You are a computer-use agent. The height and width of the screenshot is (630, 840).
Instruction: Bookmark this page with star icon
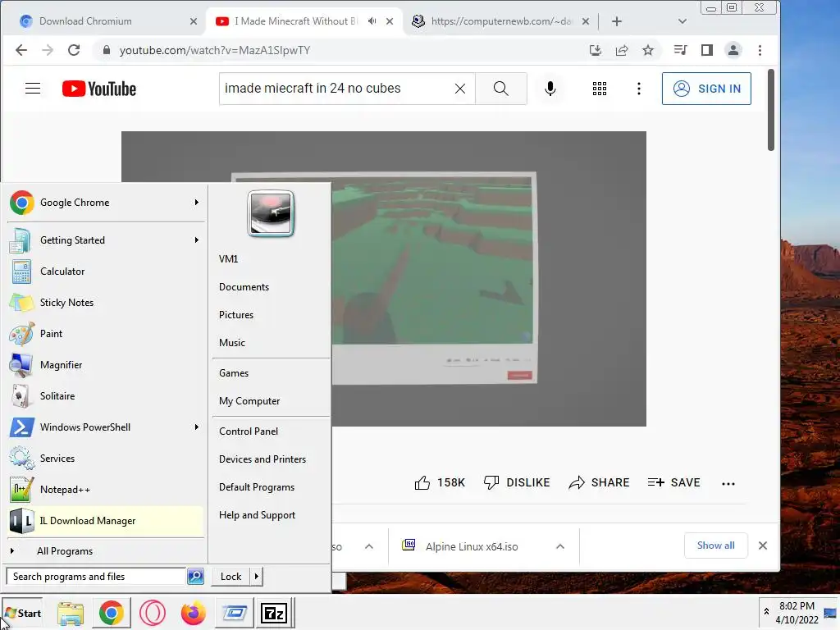(x=648, y=50)
